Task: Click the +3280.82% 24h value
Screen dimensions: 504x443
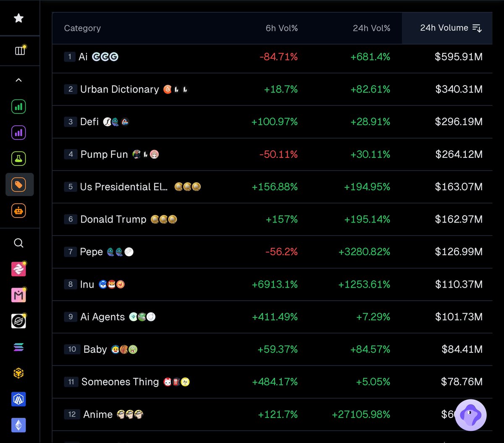Action: [364, 252]
